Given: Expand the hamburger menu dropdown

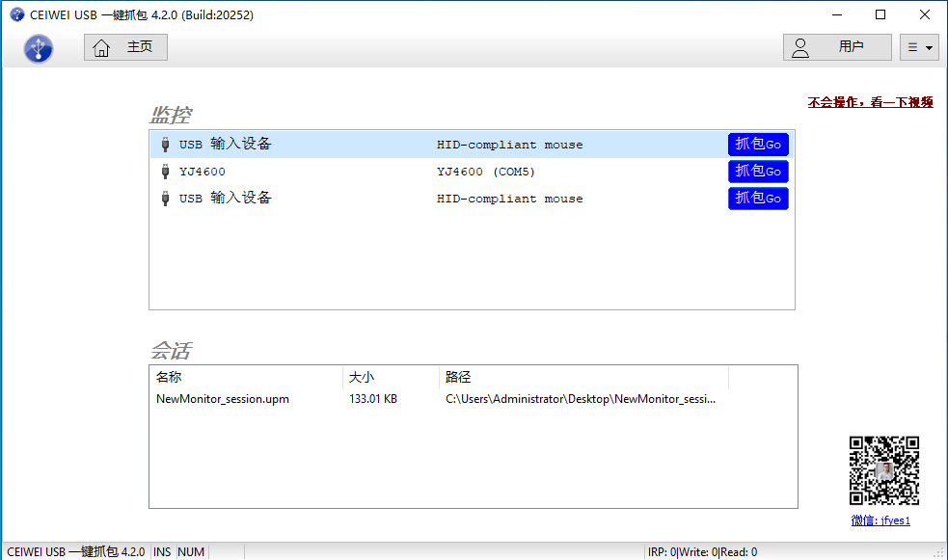Looking at the screenshot, I should [919, 47].
